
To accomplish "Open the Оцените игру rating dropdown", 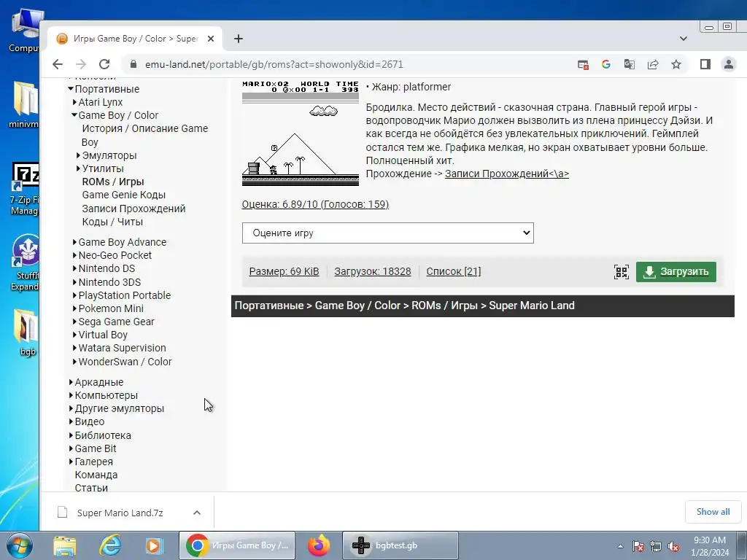I will 388,233.
